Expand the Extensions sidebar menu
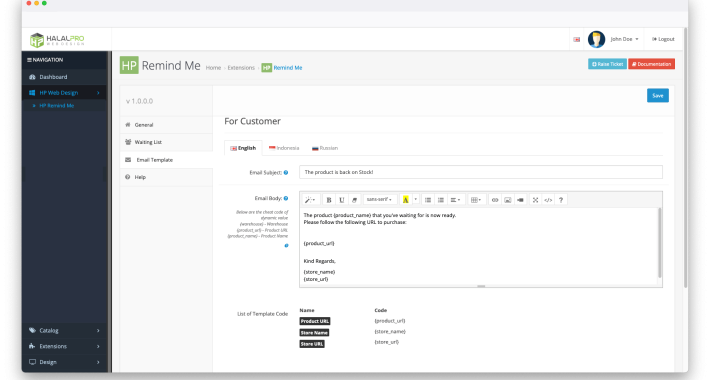The width and height of the screenshot is (710, 380). pos(64,346)
